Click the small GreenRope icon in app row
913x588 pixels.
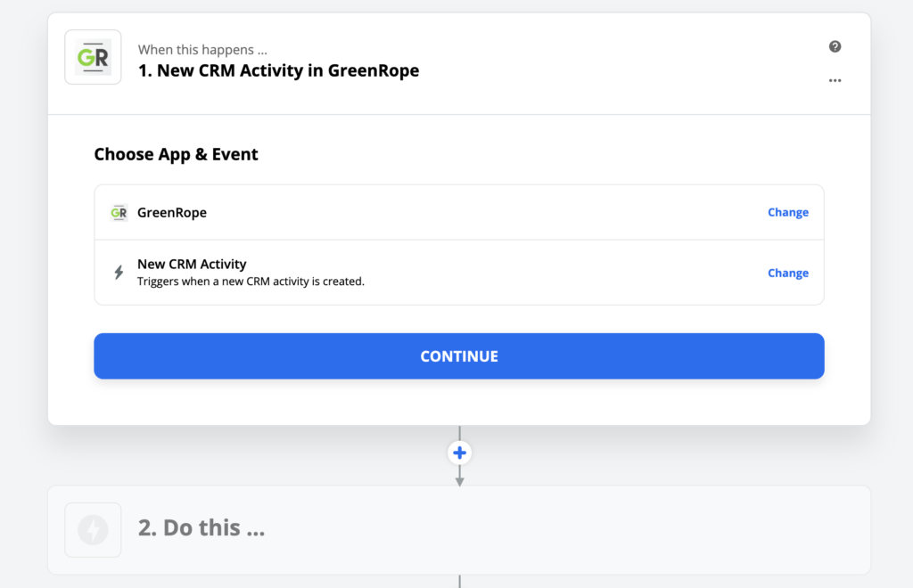pos(119,213)
